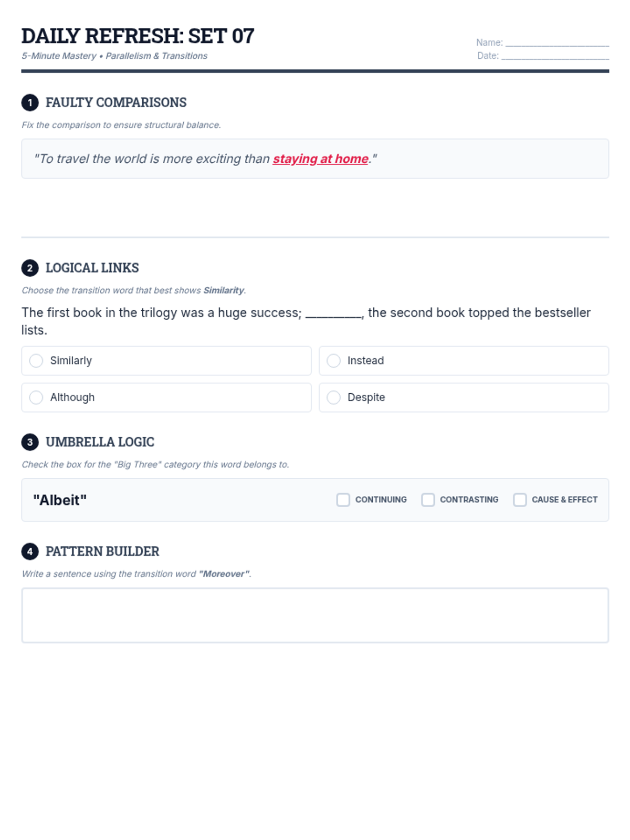Viewport: 630px width, 840px height.
Task: Click the section 4 number badge
Action: click(x=30, y=551)
